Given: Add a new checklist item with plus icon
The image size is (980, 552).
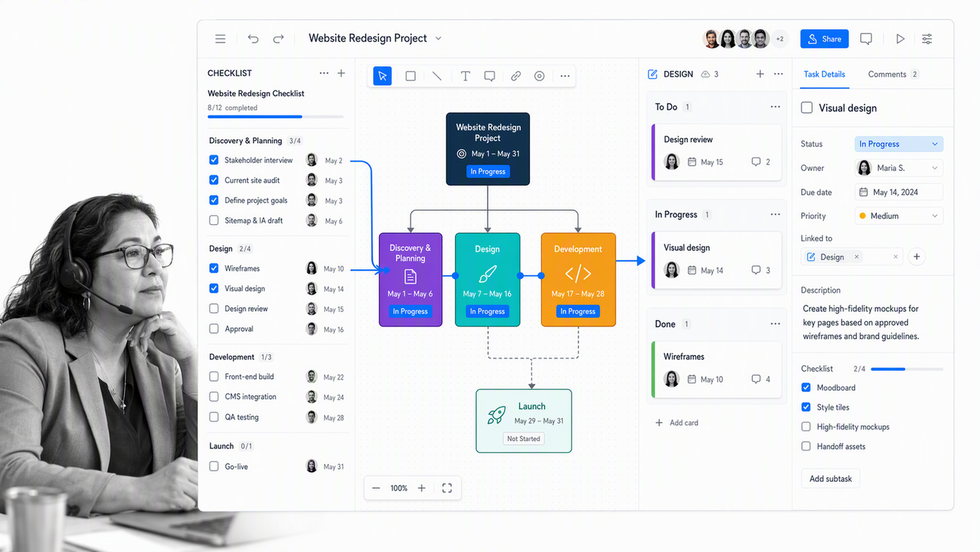Looking at the screenshot, I should [x=341, y=73].
